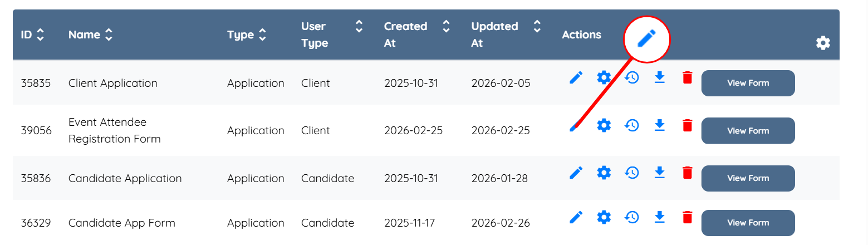The image size is (868, 245).
Task: Open settings for Candidate Application form
Action: [604, 173]
